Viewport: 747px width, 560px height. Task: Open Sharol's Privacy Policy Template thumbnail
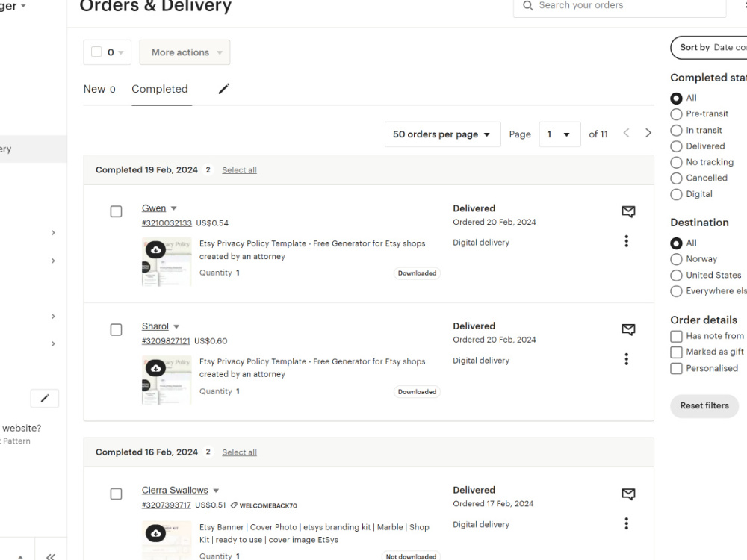coord(167,380)
